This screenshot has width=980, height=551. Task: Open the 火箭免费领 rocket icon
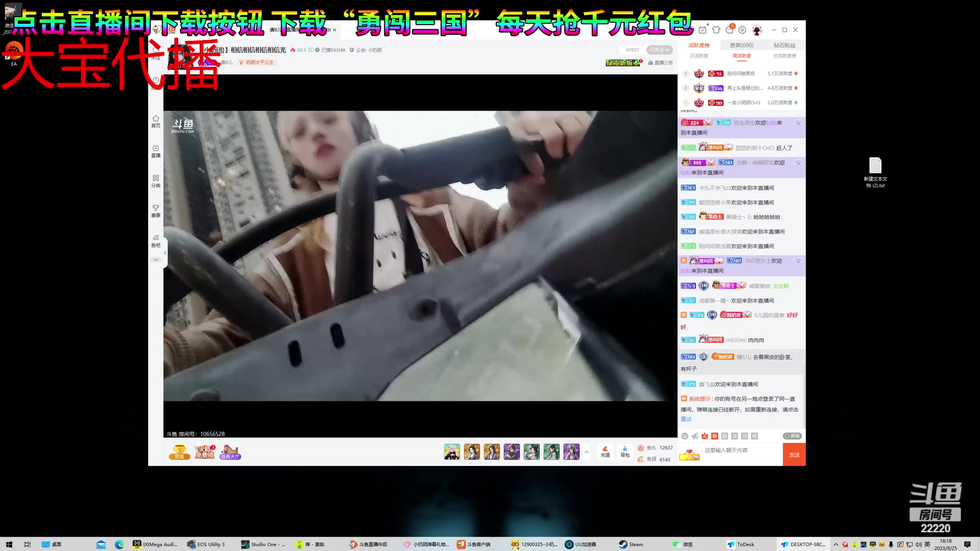205,452
